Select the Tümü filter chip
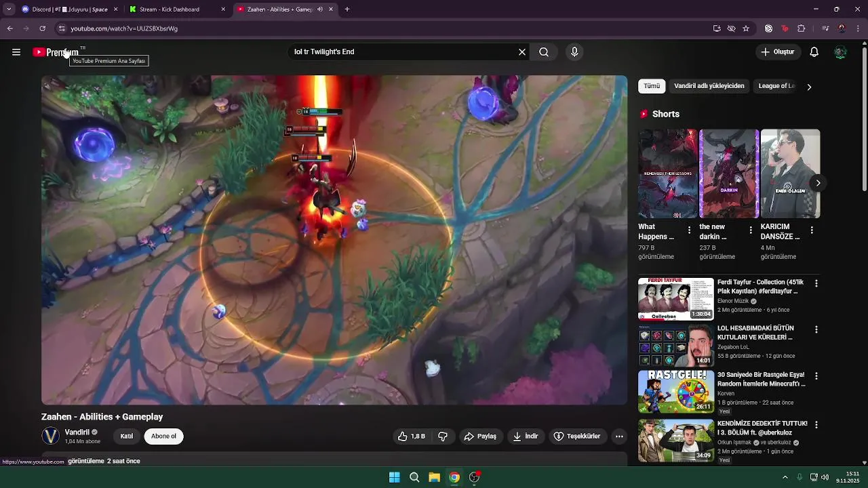 click(652, 86)
